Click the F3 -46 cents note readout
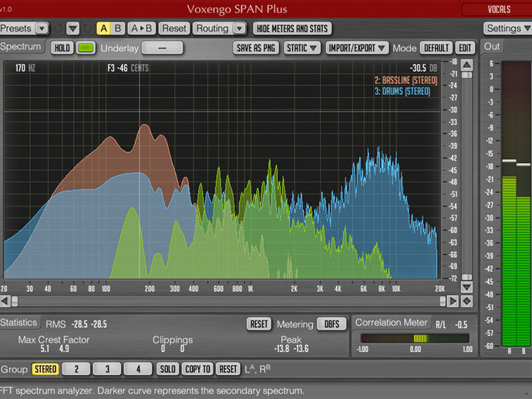This screenshot has width=532, height=399. [128, 68]
